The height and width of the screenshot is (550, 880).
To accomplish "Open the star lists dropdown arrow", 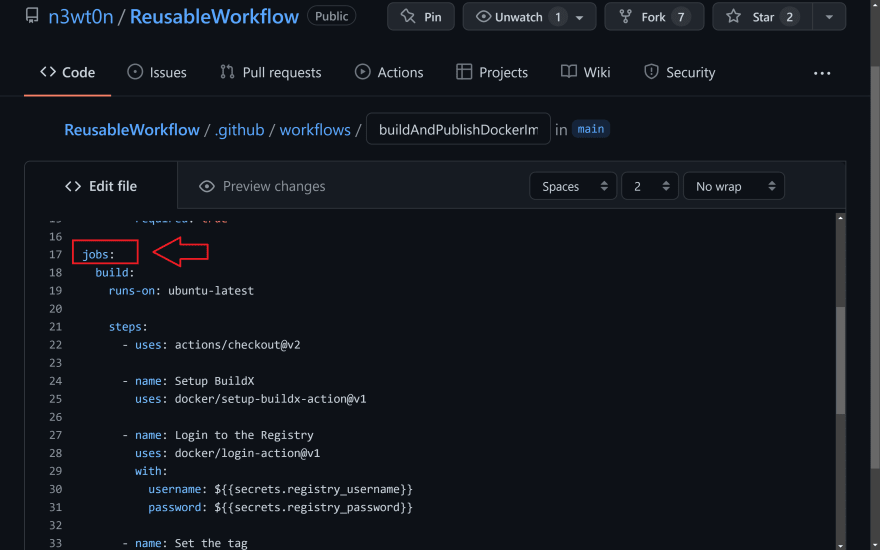I will click(829, 17).
